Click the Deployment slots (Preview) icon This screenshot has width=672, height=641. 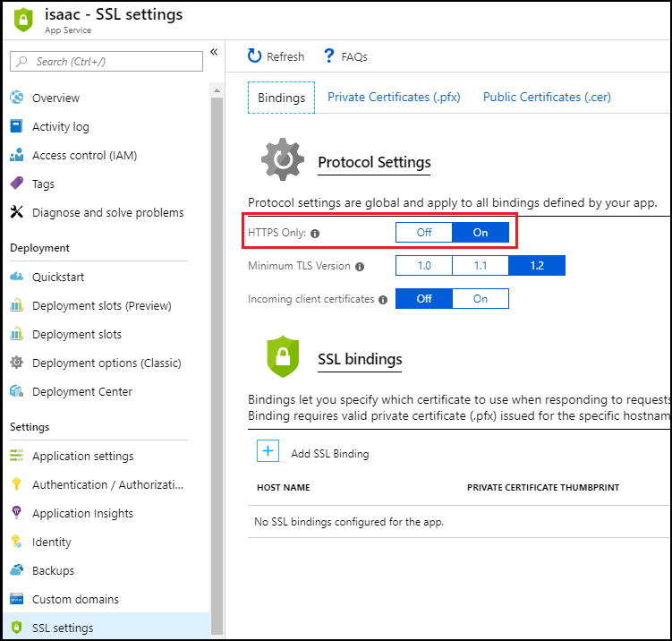16,305
